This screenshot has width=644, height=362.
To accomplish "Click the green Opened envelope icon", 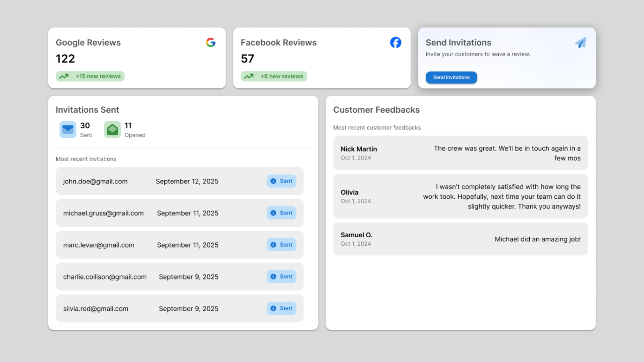I will [112, 129].
